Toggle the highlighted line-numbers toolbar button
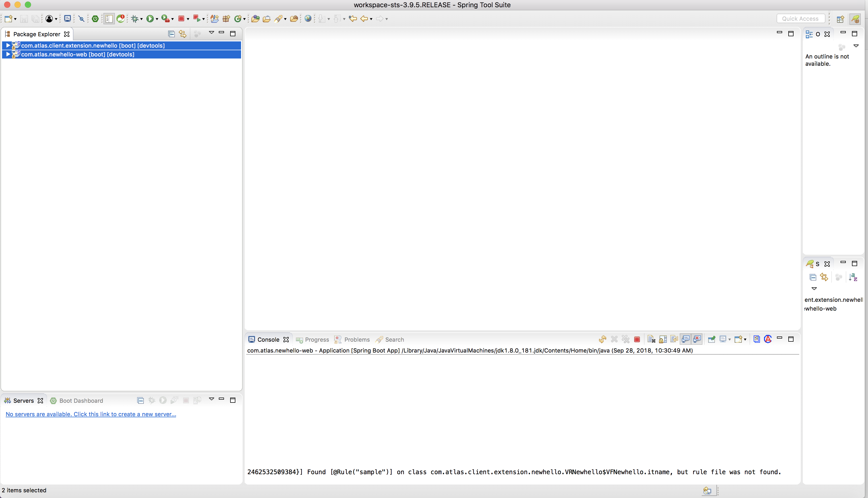The image size is (868, 498). pos(109,19)
